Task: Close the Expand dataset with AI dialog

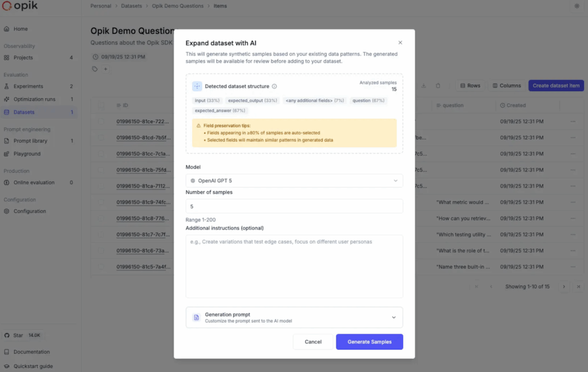Action: tap(400, 42)
